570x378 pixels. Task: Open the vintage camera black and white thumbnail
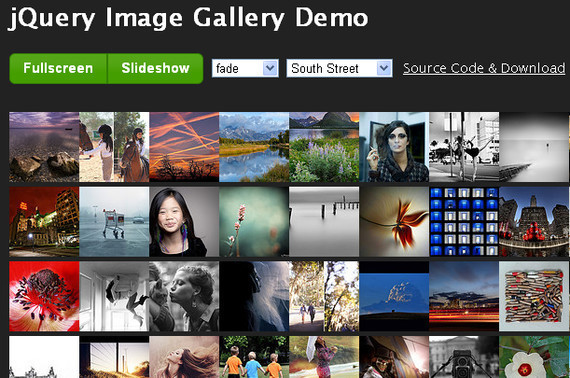[464, 357]
